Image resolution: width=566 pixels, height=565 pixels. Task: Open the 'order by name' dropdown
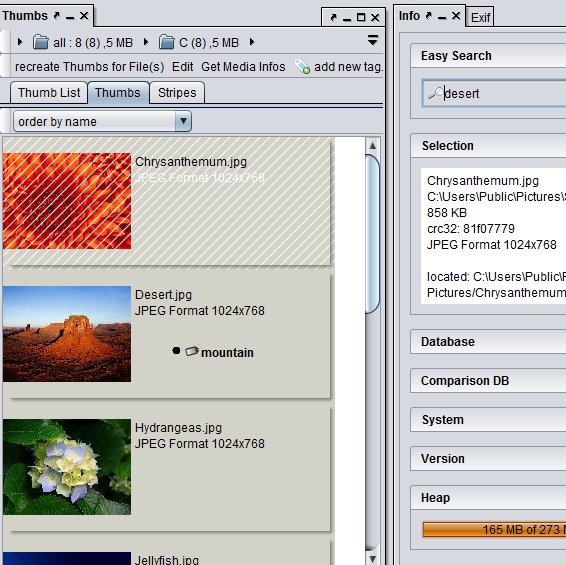(x=102, y=121)
